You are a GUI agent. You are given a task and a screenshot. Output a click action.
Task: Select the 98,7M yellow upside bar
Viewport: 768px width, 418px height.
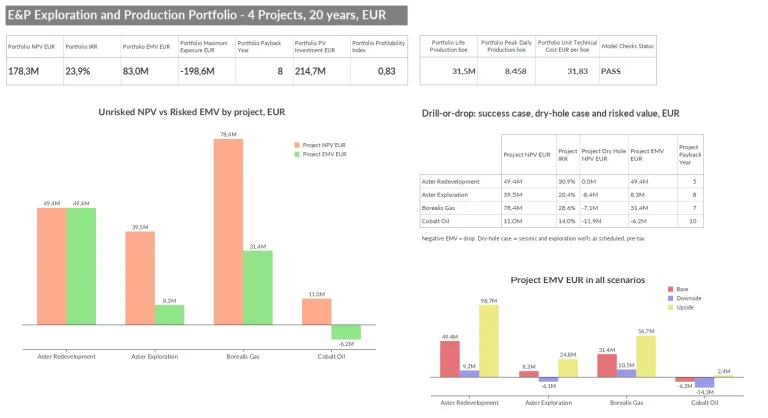coord(489,341)
